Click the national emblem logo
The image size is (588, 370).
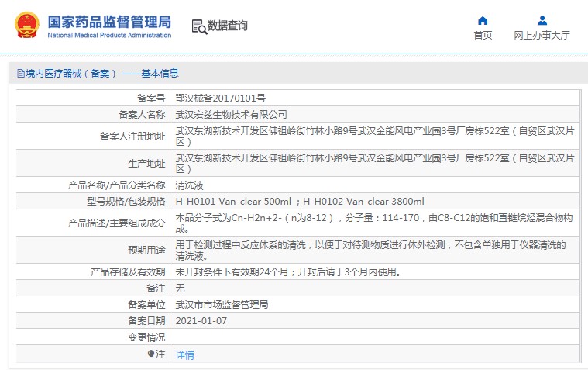(x=27, y=25)
